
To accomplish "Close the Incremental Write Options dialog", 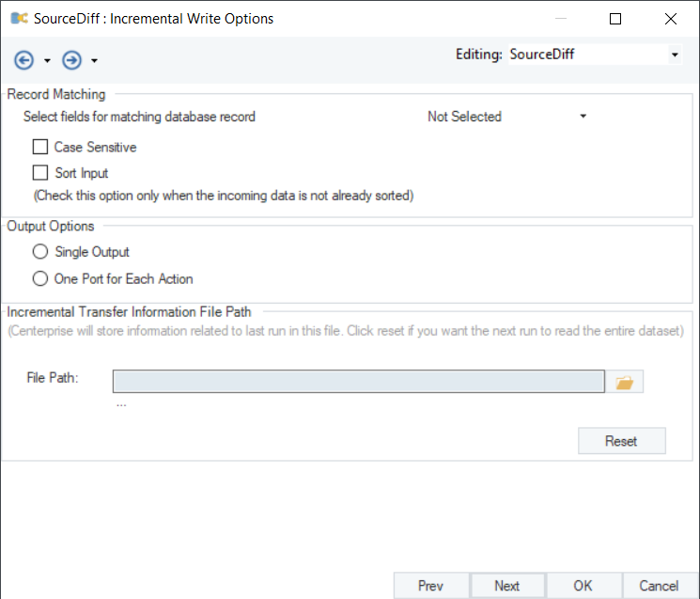I will tap(671, 19).
